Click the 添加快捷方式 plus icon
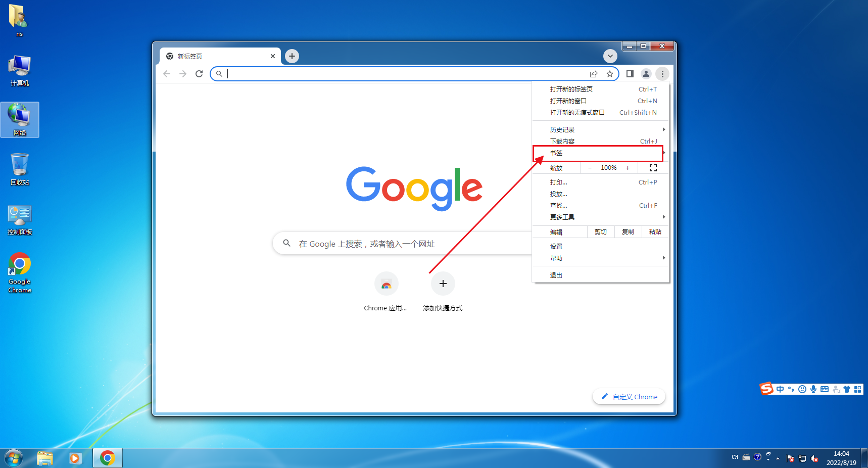This screenshot has width=868, height=468. [443, 284]
